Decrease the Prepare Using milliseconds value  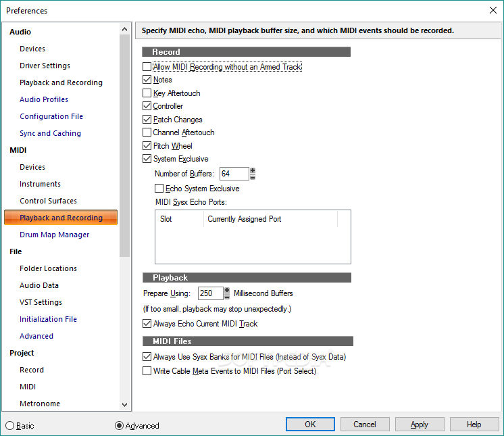point(227,297)
